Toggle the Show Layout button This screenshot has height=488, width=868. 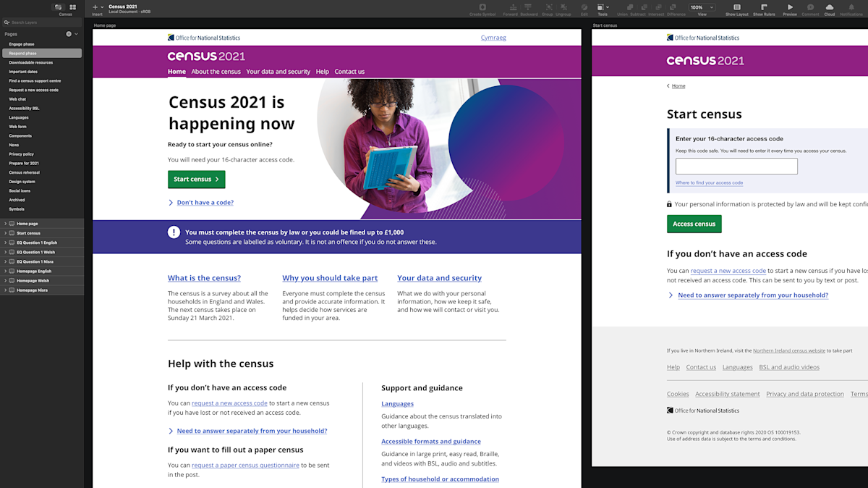[737, 7]
